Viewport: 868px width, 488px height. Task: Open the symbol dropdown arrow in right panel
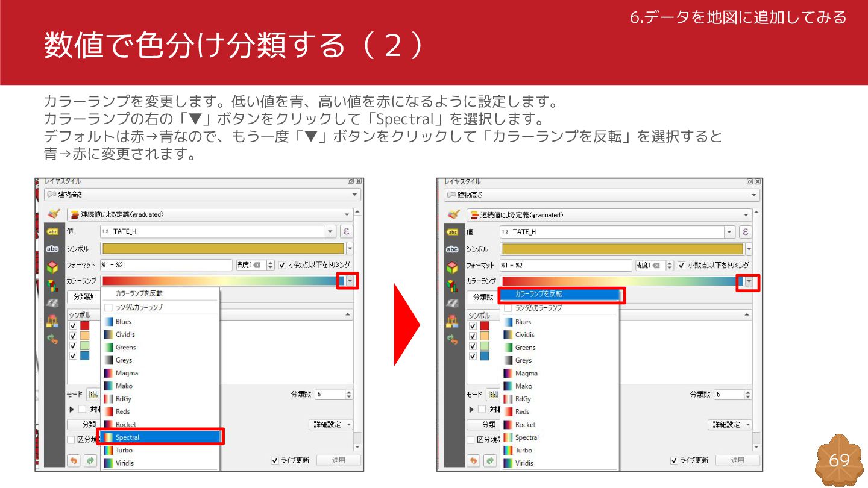749,249
